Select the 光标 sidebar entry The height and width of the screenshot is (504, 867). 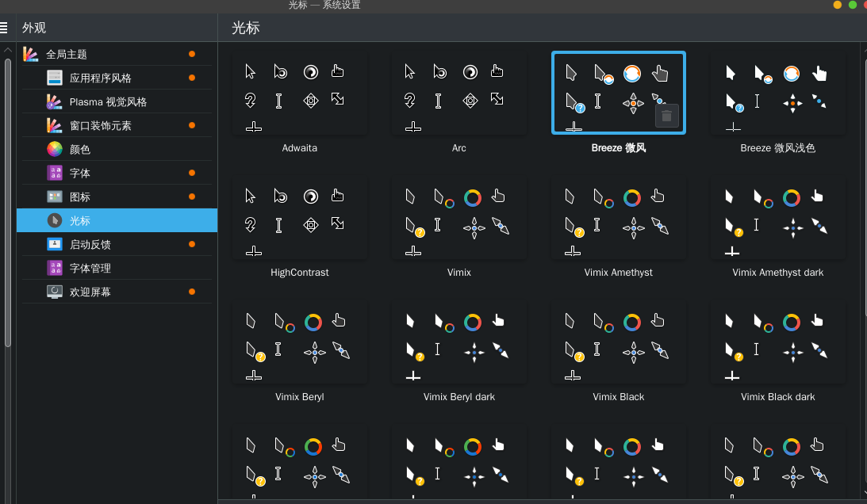(80, 220)
